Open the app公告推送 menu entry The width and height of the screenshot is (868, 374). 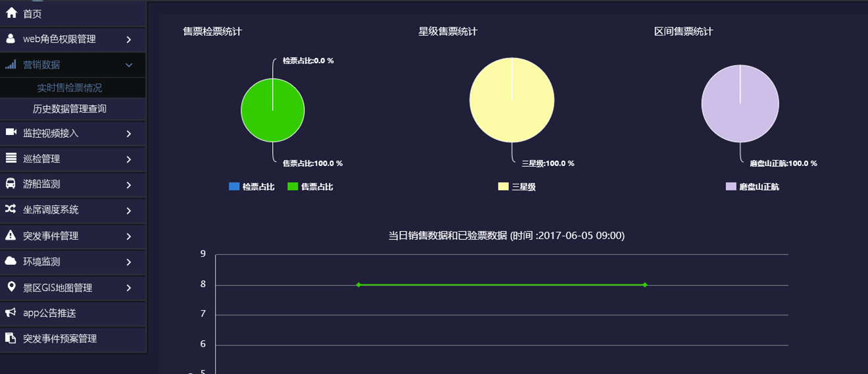pyautogui.click(x=73, y=313)
